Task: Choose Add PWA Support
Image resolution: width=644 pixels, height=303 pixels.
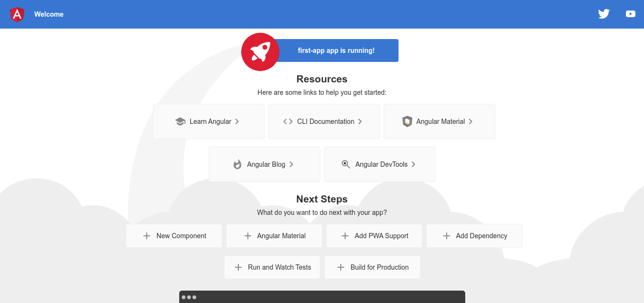Action: 374,236
